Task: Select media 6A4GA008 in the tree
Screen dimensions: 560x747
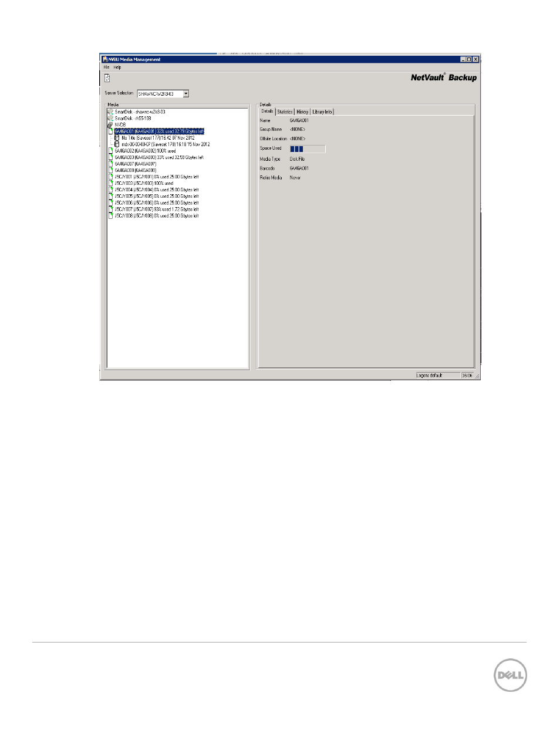Action: click(x=136, y=170)
